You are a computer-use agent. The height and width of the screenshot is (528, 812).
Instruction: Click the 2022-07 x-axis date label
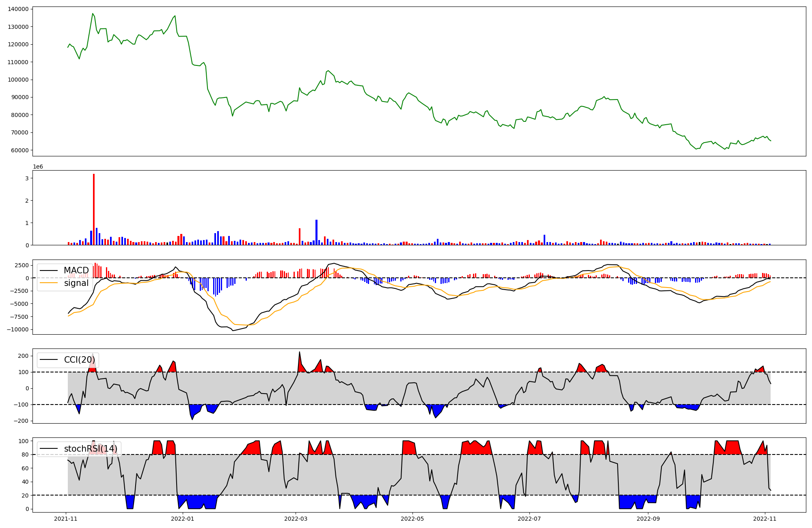tap(529, 519)
